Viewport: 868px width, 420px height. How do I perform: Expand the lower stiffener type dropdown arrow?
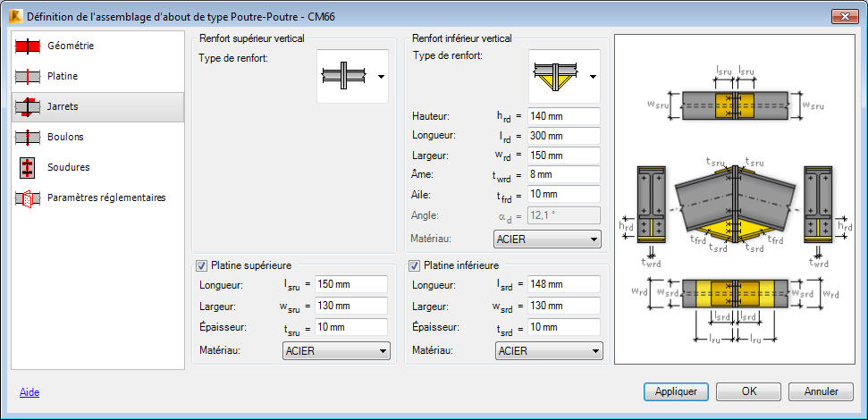593,77
